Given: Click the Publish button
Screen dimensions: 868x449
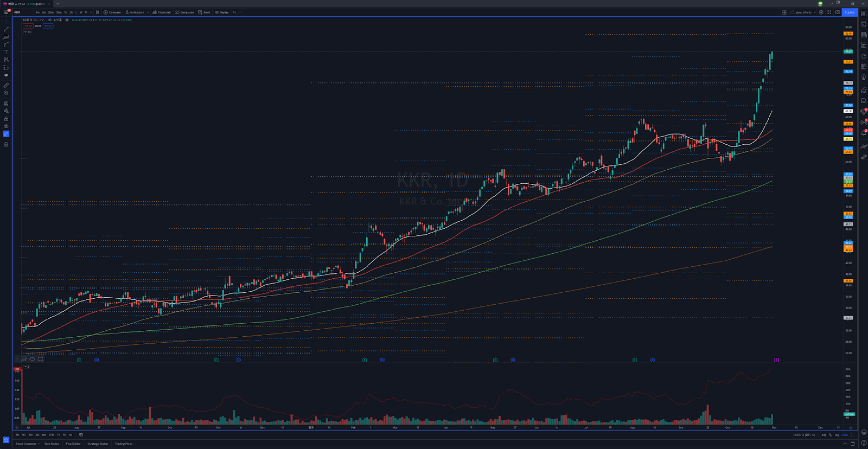Looking at the screenshot, I should (850, 12).
